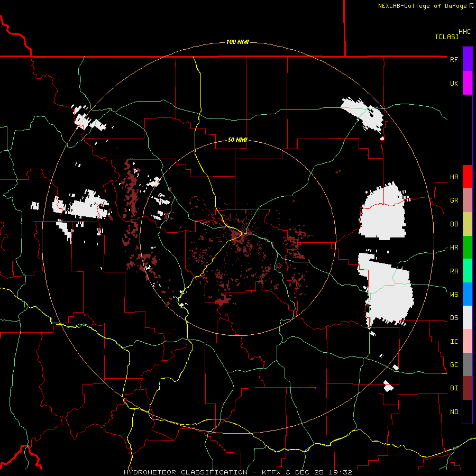
Task: Click the [CLAS] units label
Action: point(447,36)
